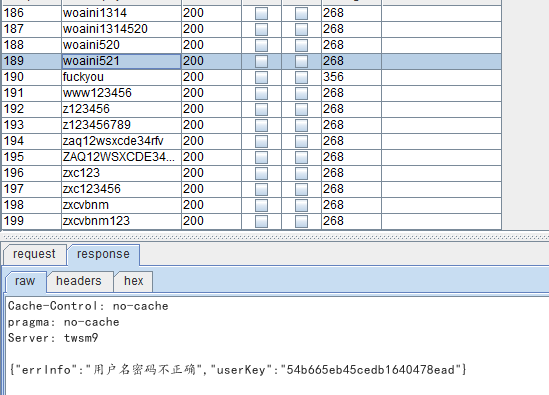Tick the first checkbox in row 186
This screenshot has height=395, width=549.
coord(261,13)
